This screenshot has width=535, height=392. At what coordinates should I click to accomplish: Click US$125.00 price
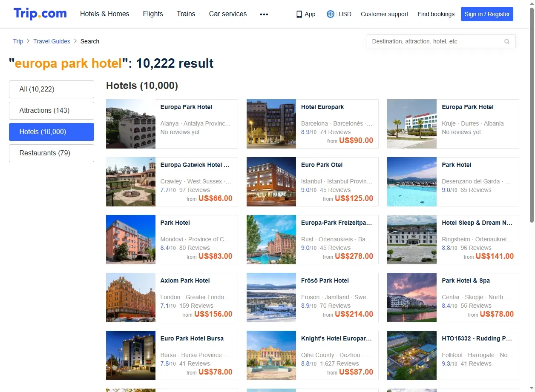click(354, 198)
